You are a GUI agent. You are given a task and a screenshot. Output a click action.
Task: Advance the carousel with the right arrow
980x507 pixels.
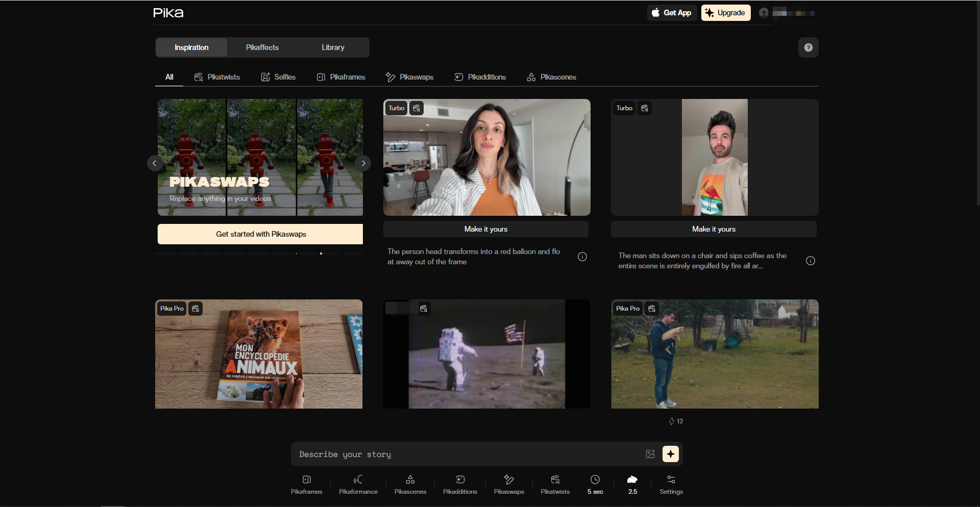[x=363, y=163]
